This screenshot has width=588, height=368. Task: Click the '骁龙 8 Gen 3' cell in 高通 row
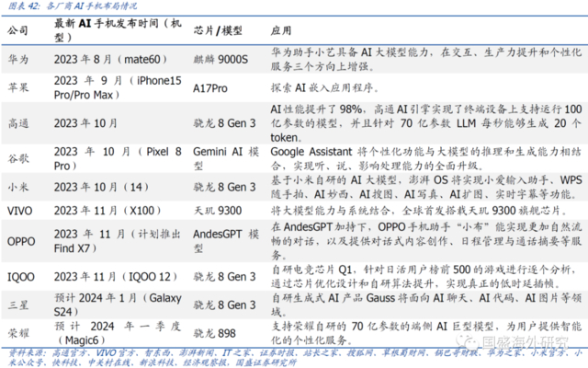224,123
